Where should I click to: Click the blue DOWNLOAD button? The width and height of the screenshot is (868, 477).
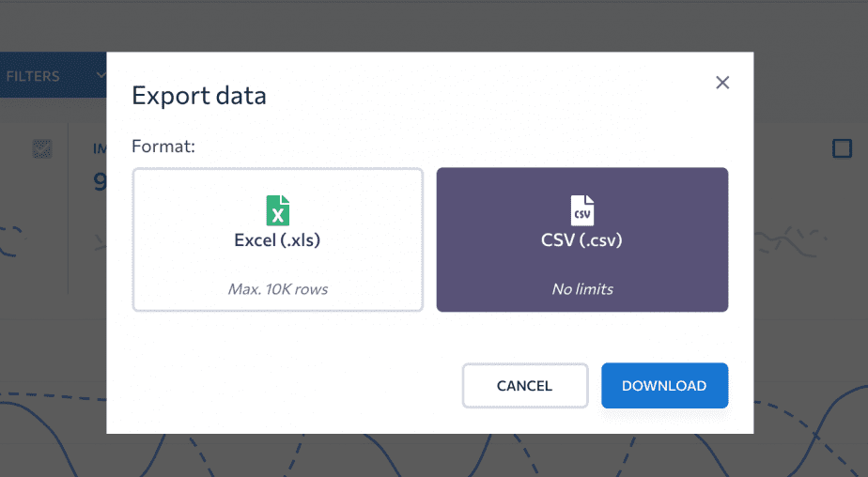[x=664, y=386]
